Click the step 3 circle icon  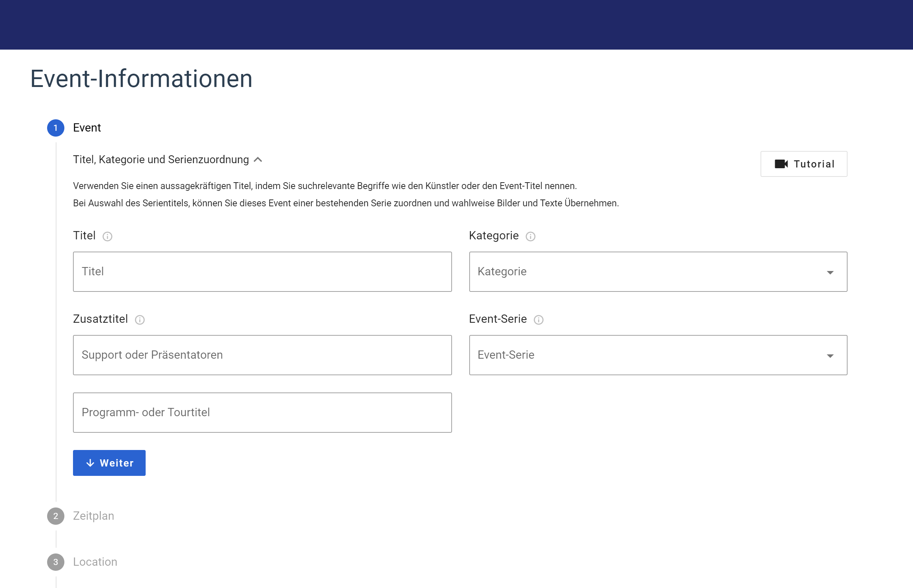click(56, 562)
